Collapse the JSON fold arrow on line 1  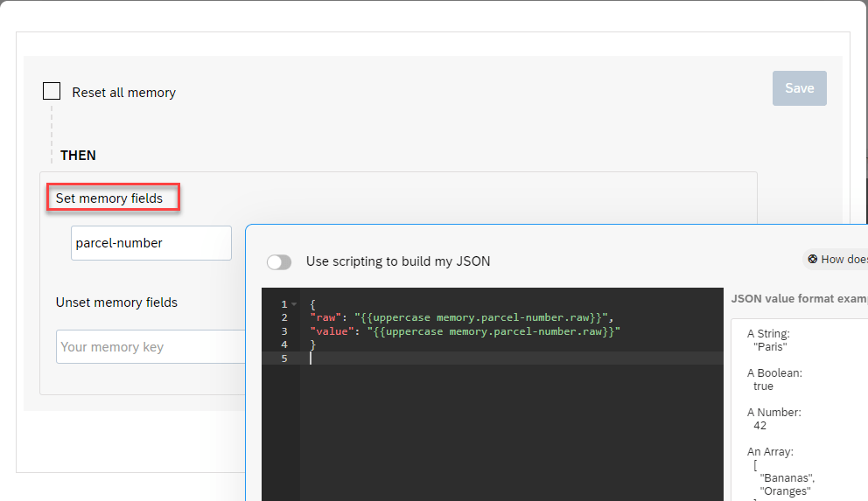(x=294, y=304)
